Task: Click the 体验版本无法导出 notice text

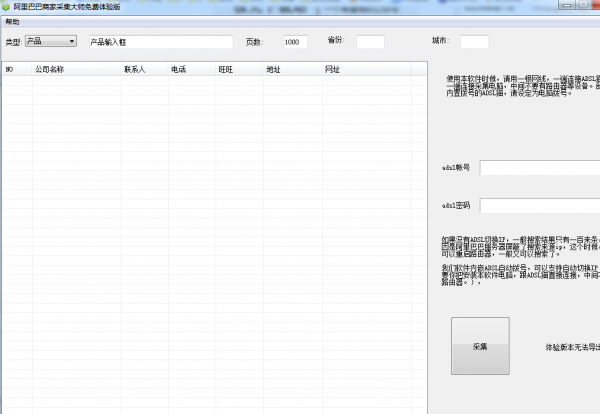Action: tap(571, 347)
